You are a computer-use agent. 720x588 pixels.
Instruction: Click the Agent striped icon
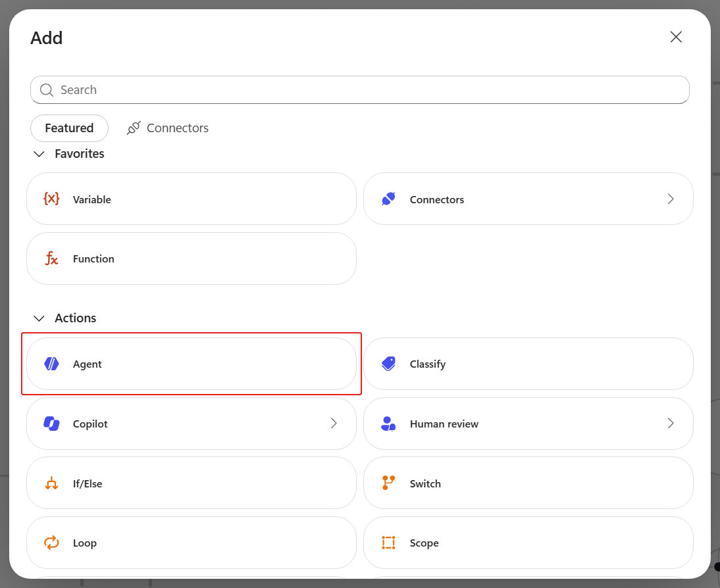coord(51,364)
